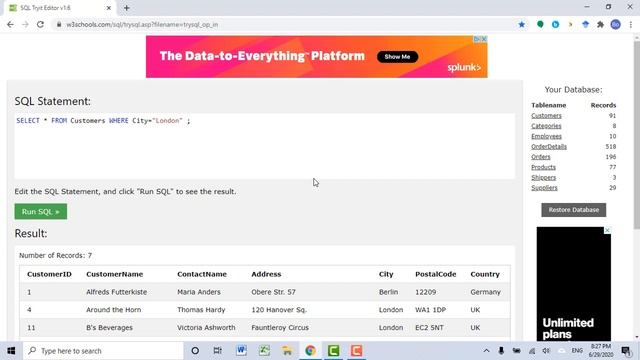Close the Splunk banner ad
The width and height of the screenshot is (640, 360).
point(484,39)
